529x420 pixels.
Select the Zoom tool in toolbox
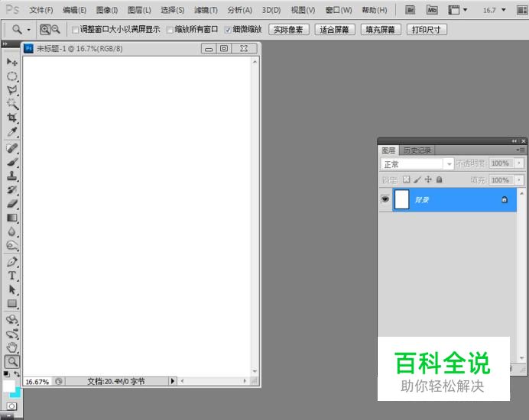click(12, 362)
